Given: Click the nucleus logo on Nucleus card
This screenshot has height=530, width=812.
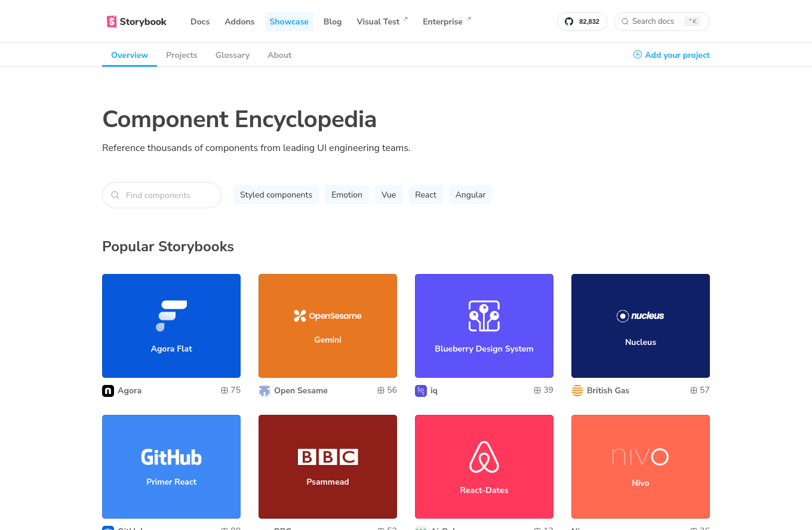Looking at the screenshot, I should coord(641,316).
